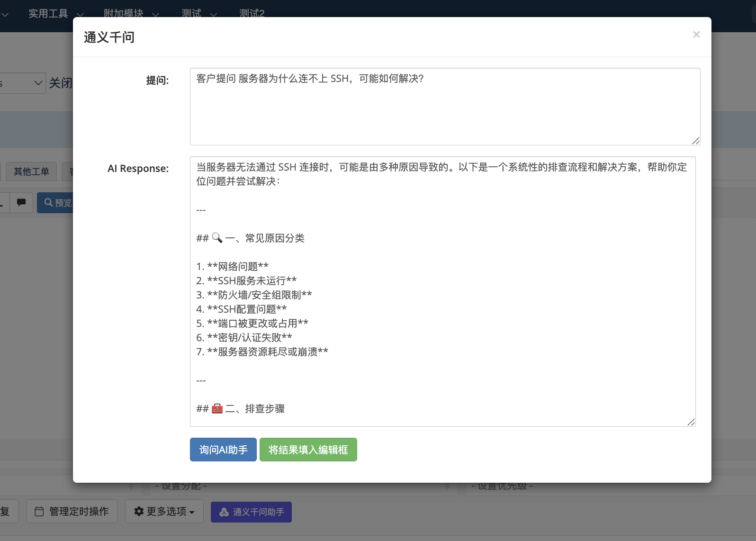Grab the resize handle of the 提问 textarea

695,141
